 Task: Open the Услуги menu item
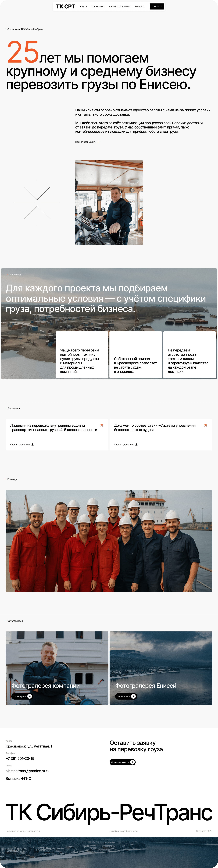[x=83, y=6]
